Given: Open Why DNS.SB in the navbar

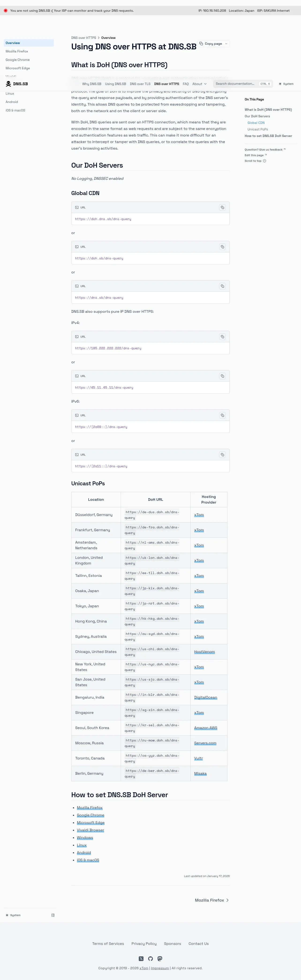Looking at the screenshot, I should tap(92, 84).
